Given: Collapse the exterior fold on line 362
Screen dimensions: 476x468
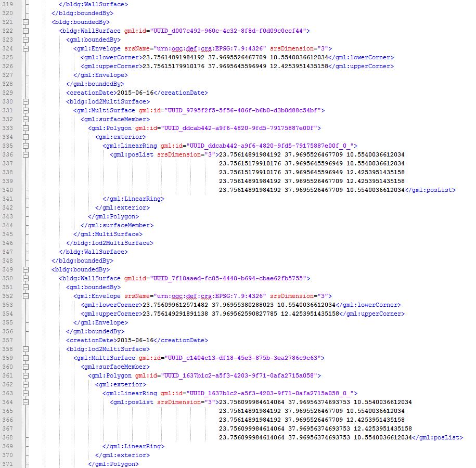Looking at the screenshot, I should pos(26,384).
